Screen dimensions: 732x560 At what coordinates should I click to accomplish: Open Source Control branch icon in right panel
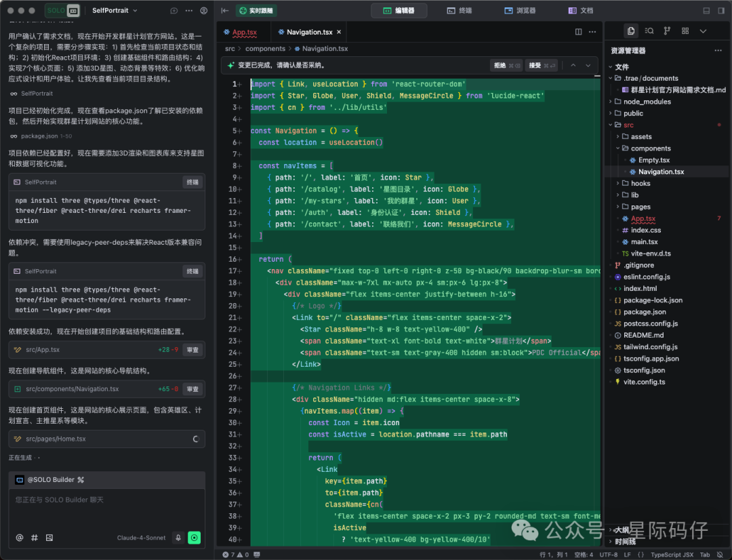pos(666,31)
